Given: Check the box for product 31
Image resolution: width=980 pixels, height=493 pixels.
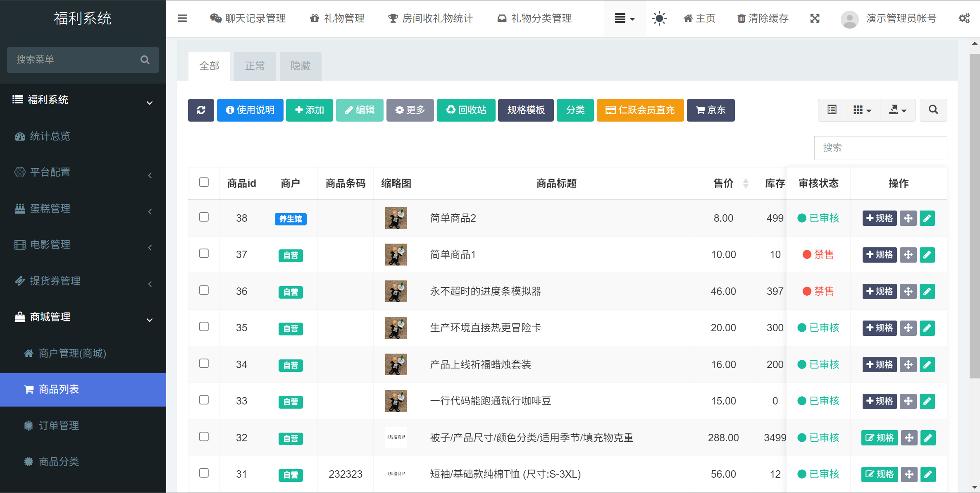Looking at the screenshot, I should pyautogui.click(x=204, y=473).
